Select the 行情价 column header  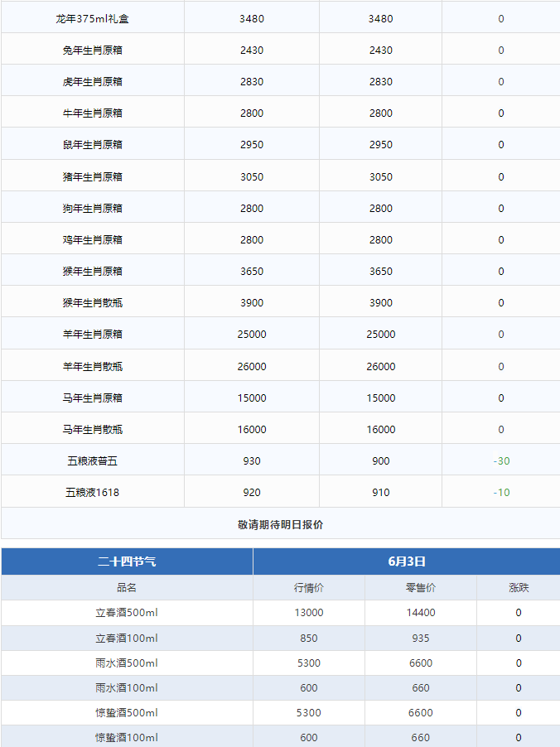coord(308,588)
